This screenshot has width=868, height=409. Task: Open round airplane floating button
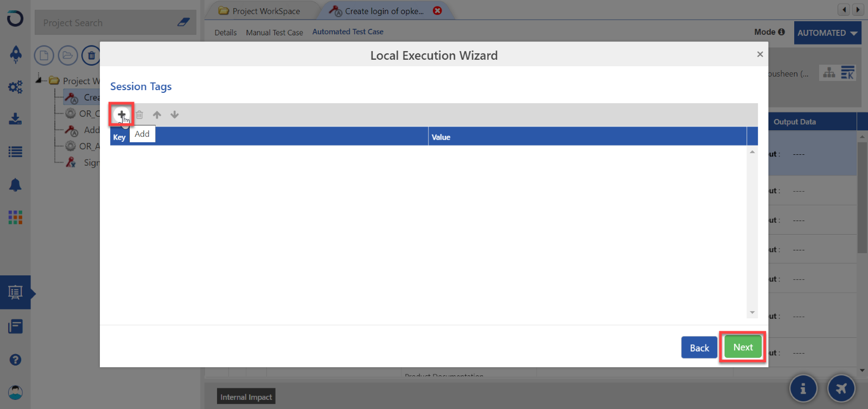[841, 388]
